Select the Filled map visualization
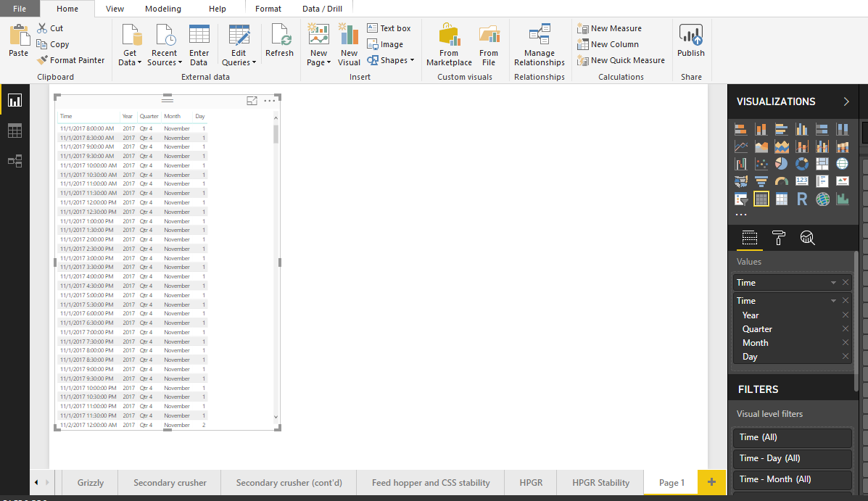 click(x=740, y=181)
